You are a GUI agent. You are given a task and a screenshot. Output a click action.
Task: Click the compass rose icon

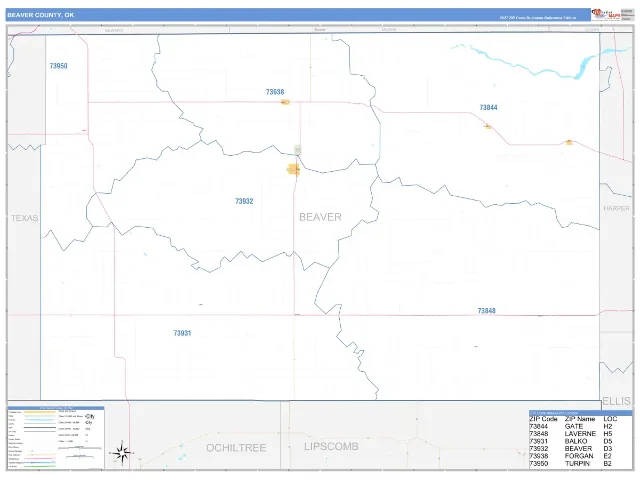pos(122,453)
